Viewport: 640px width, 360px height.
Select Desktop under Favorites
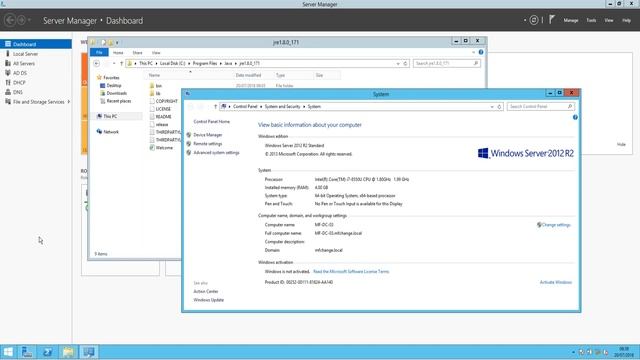(x=114, y=86)
